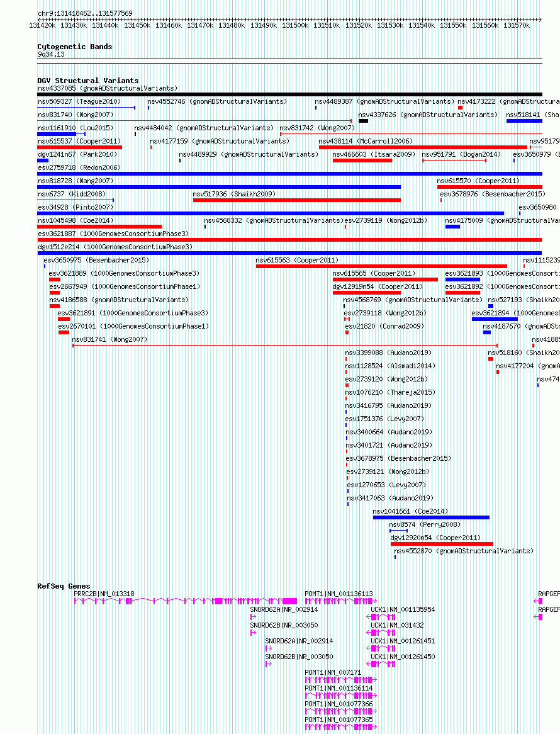Click first SNORD62A NR_002914 label

pyautogui.click(x=284, y=609)
